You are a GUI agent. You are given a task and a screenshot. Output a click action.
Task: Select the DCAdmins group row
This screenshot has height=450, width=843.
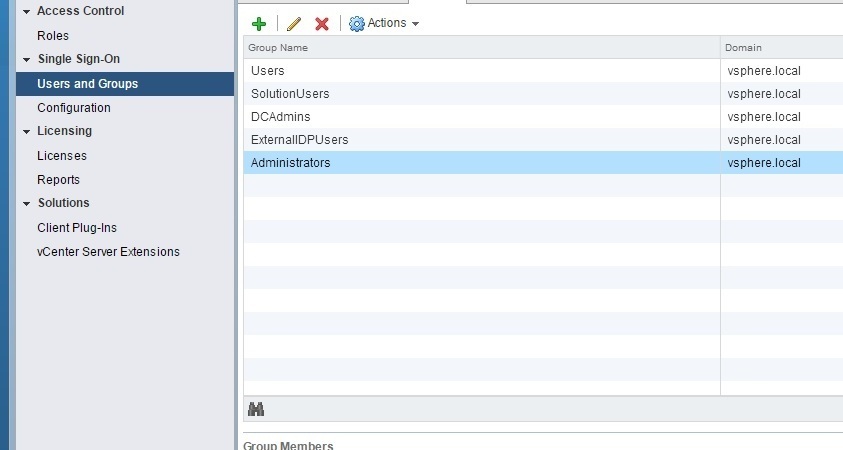[x=543, y=117]
